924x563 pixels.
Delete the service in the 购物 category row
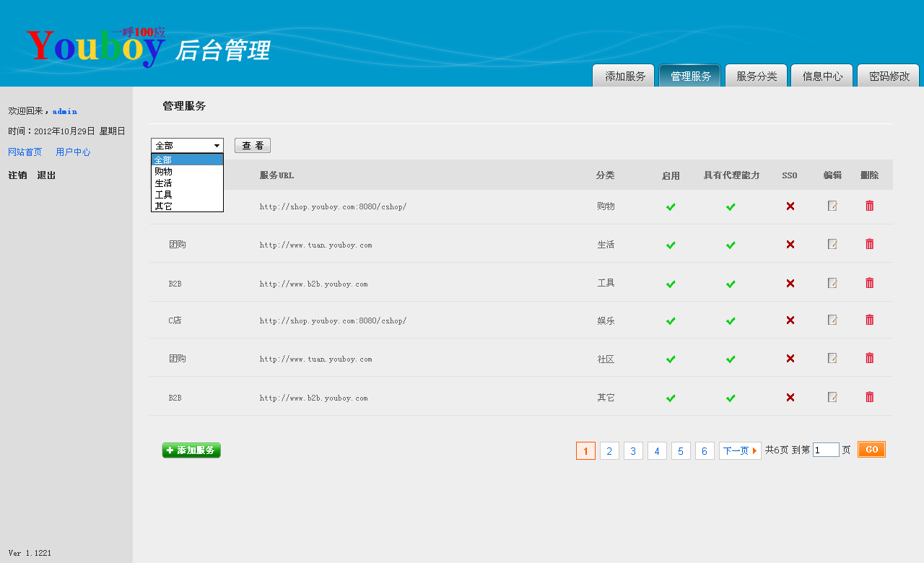[869, 206]
